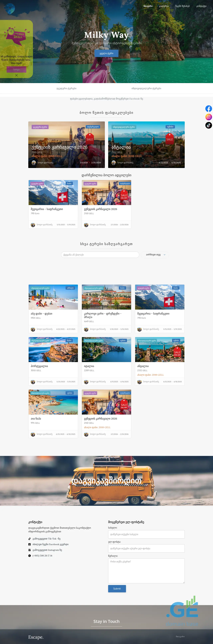Submit the contact form
213x644 pixels.
[x=117, y=589]
